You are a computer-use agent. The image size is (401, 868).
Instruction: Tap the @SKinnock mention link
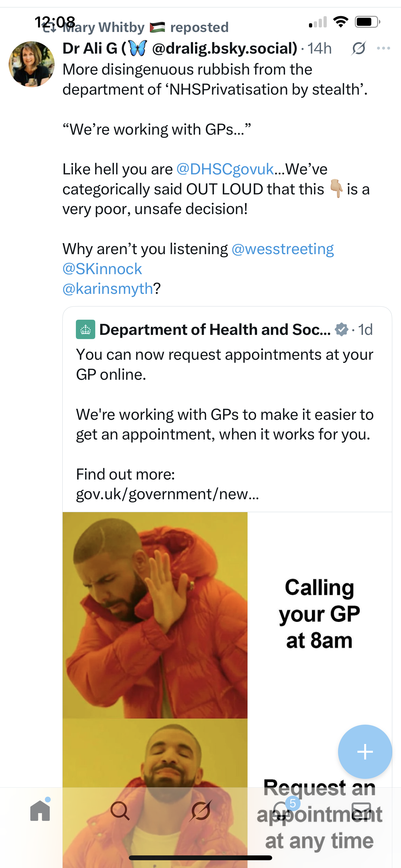click(102, 269)
